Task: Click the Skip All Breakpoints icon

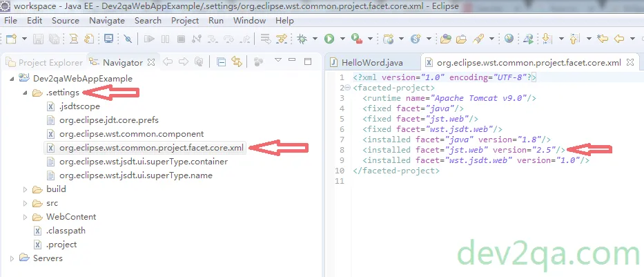Action: click(128, 39)
